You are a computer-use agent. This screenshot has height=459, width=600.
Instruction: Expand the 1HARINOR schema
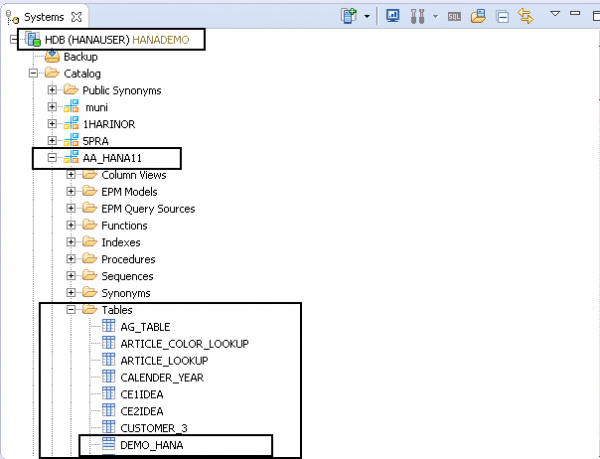coord(52,124)
